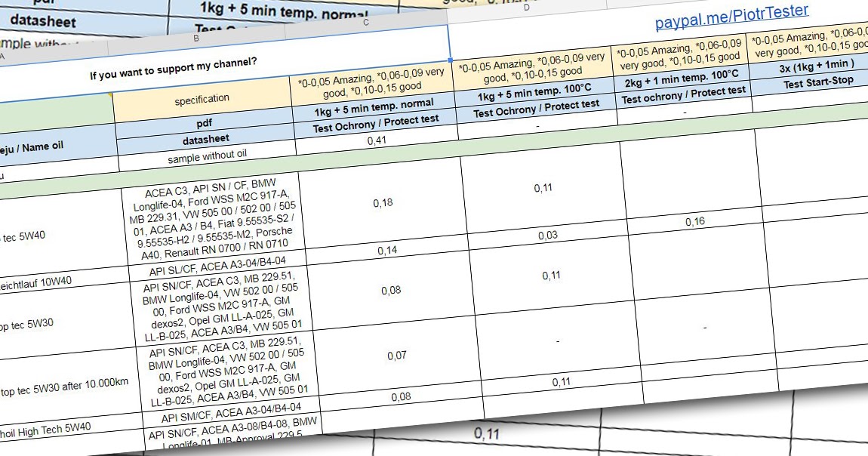Select the 0,11 value in the 'tec 5W40' row

click(x=543, y=188)
